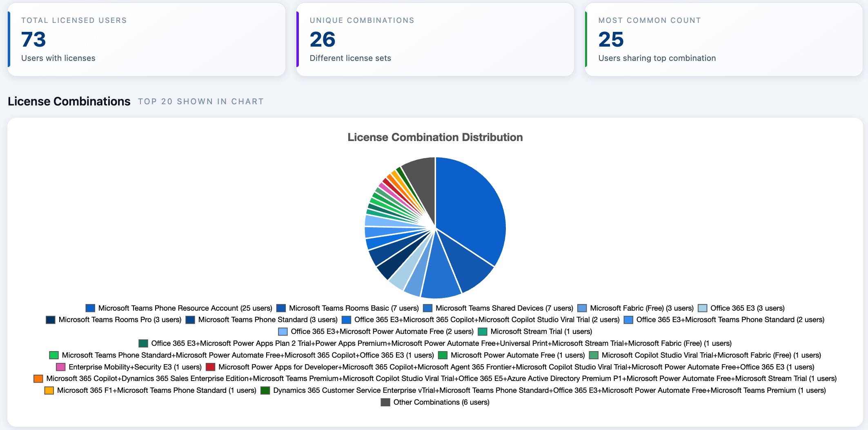Click the 'Users sharing top combination' caption
The height and width of the screenshot is (430, 868).
657,58
